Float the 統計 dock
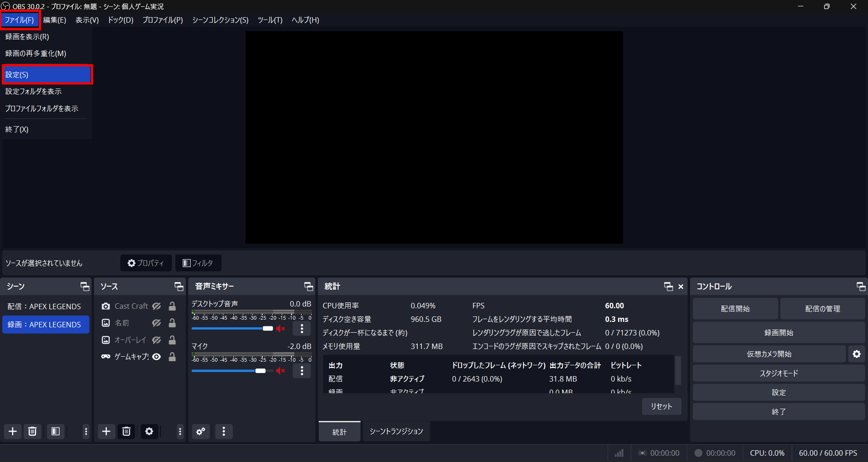Viewport: 868px width, 462px height. pyautogui.click(x=669, y=286)
